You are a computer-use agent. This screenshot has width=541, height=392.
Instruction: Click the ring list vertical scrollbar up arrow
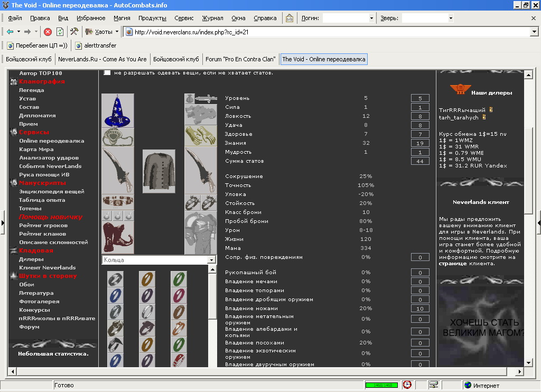pos(212,269)
